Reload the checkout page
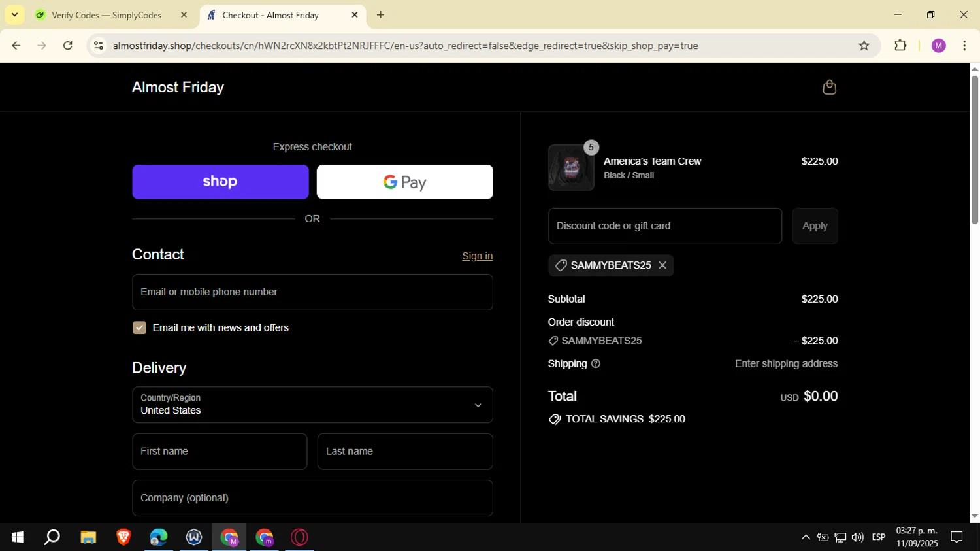980x551 pixels. coord(68,46)
